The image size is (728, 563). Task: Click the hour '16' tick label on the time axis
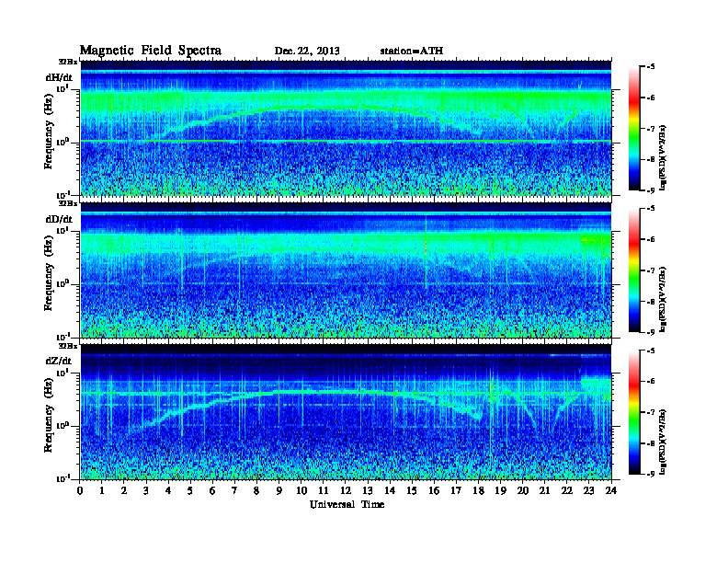pyautogui.click(x=434, y=490)
